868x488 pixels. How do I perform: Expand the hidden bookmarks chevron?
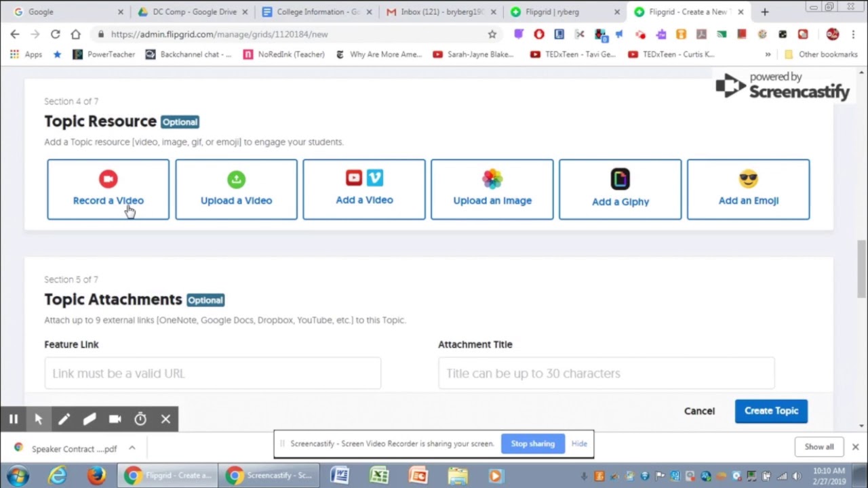768,54
